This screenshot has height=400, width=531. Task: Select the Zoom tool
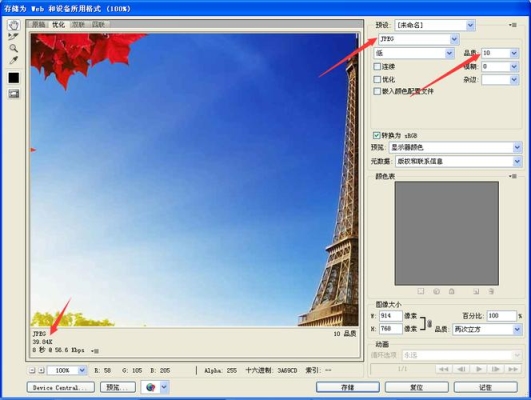[13, 48]
